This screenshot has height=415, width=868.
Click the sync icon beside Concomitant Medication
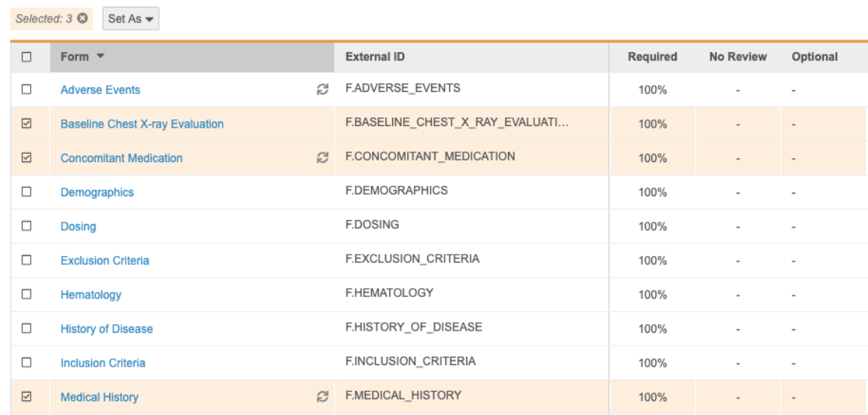pos(323,157)
